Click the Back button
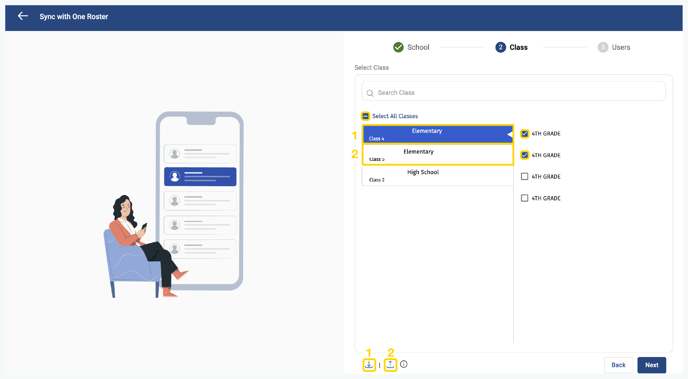 [x=618, y=365]
